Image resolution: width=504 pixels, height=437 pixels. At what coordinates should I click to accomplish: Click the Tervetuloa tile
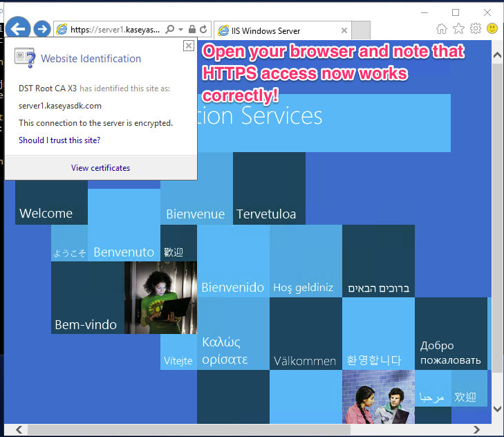(270, 189)
